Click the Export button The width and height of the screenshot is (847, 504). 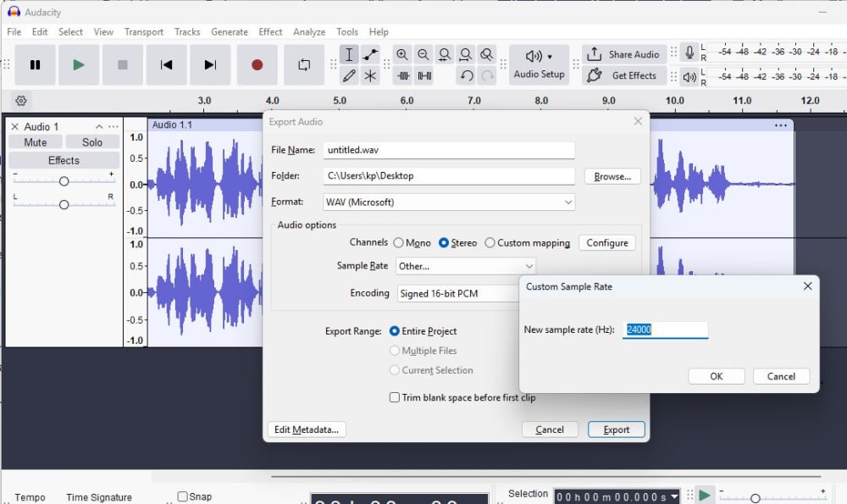616,429
